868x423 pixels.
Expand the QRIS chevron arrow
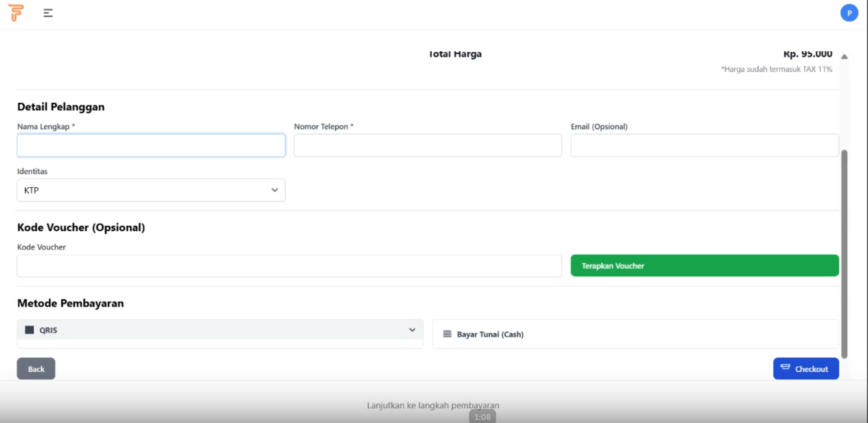412,330
